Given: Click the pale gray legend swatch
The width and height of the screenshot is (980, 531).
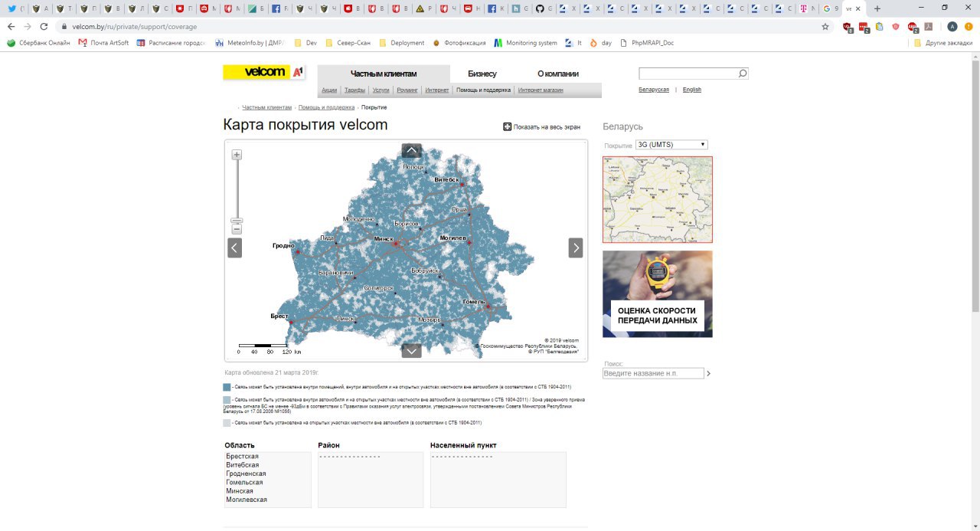Looking at the screenshot, I should click(x=227, y=422).
